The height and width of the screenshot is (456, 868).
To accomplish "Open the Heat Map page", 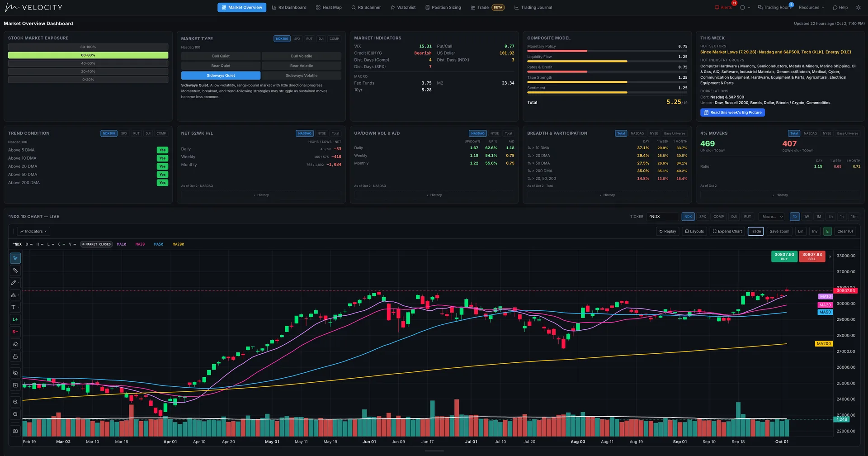I will [329, 7].
